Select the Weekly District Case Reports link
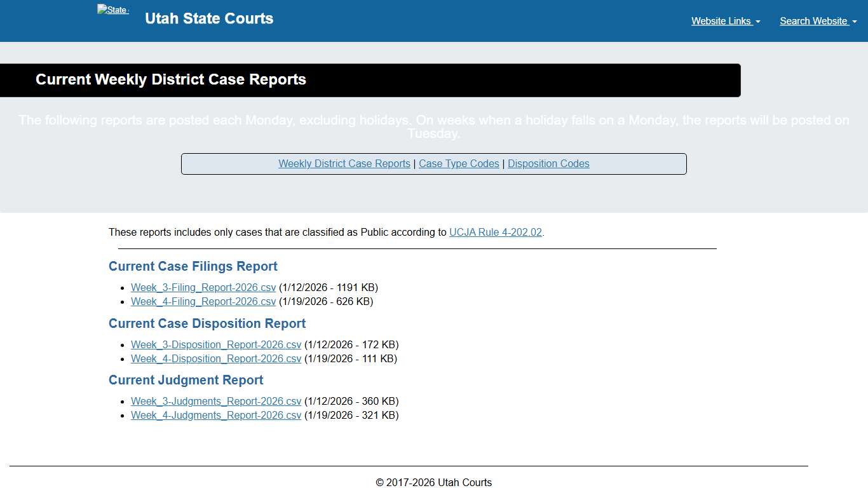Viewport: 868px width, 488px height. 344,163
